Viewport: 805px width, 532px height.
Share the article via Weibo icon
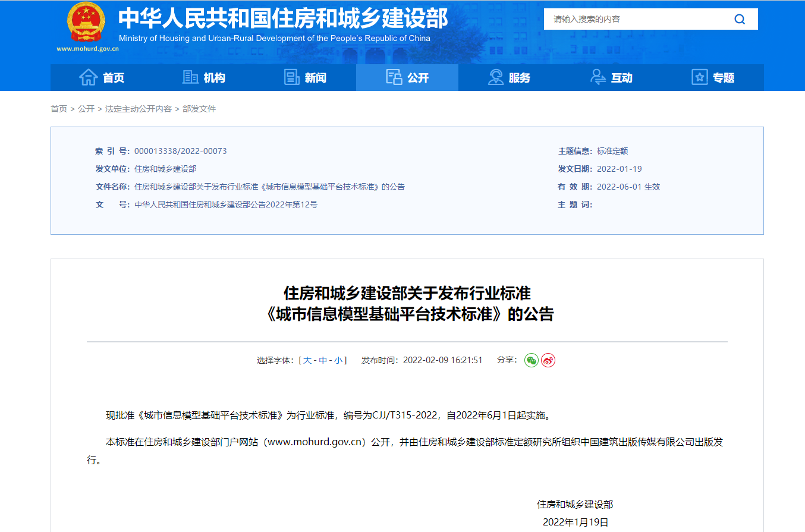[x=548, y=360]
